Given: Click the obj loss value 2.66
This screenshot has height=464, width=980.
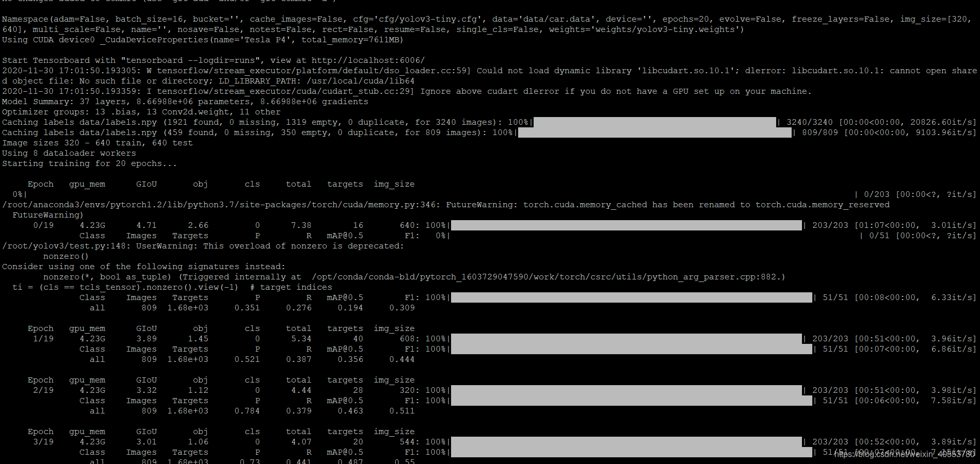Looking at the screenshot, I should 198,225.
